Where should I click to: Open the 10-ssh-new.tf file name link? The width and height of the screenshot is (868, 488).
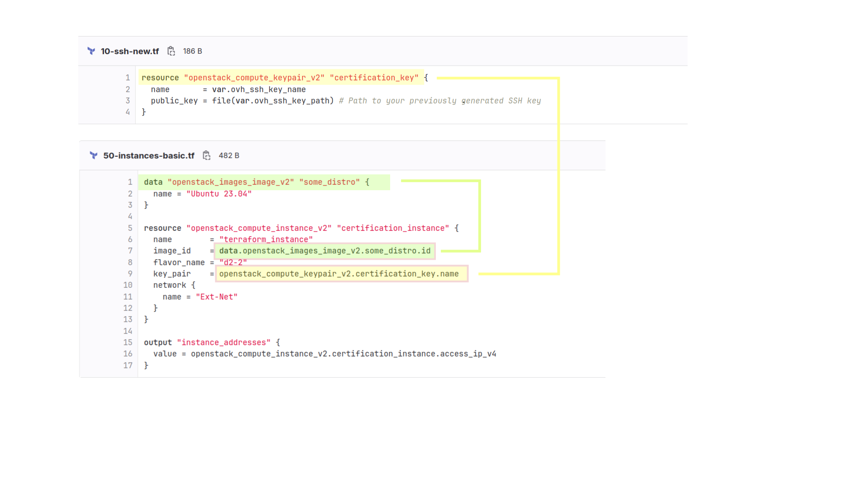click(130, 51)
